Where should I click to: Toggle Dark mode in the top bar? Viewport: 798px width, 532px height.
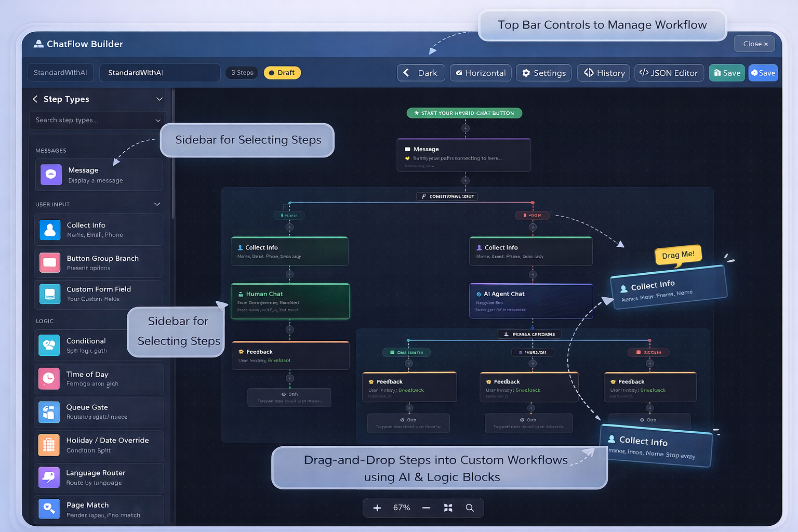[x=421, y=73]
